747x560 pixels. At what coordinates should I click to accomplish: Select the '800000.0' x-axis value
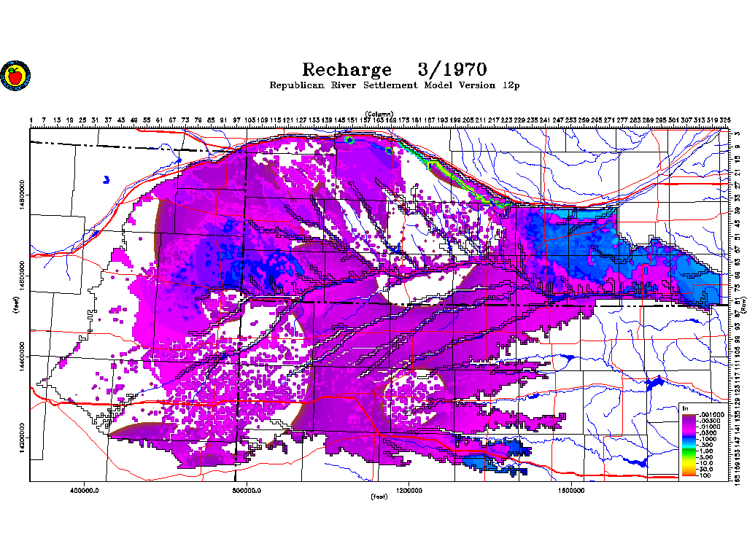tap(247, 490)
